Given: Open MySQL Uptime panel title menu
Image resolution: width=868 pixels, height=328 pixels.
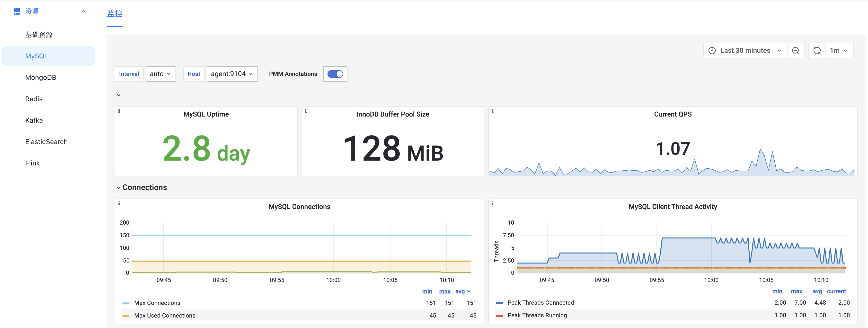Looking at the screenshot, I should coord(206,114).
